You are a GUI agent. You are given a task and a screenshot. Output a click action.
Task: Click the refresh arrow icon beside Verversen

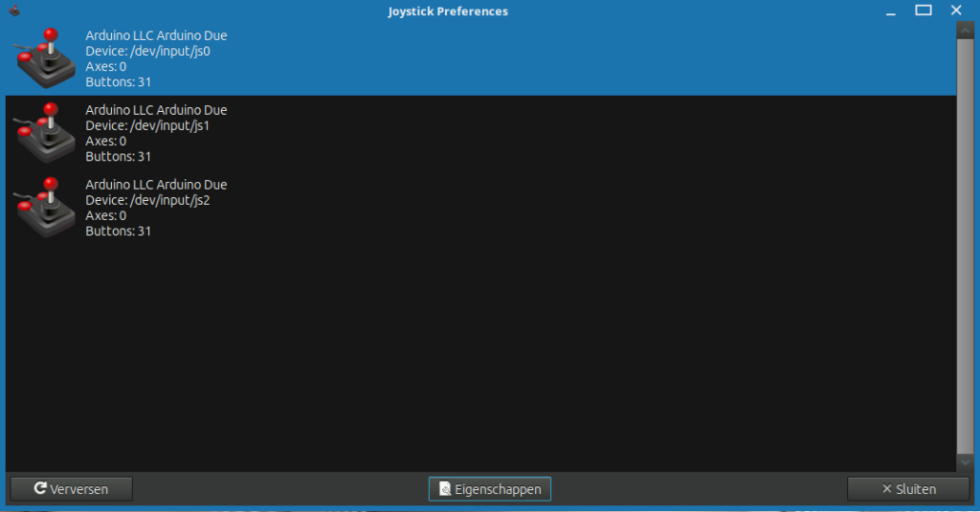[x=40, y=489]
